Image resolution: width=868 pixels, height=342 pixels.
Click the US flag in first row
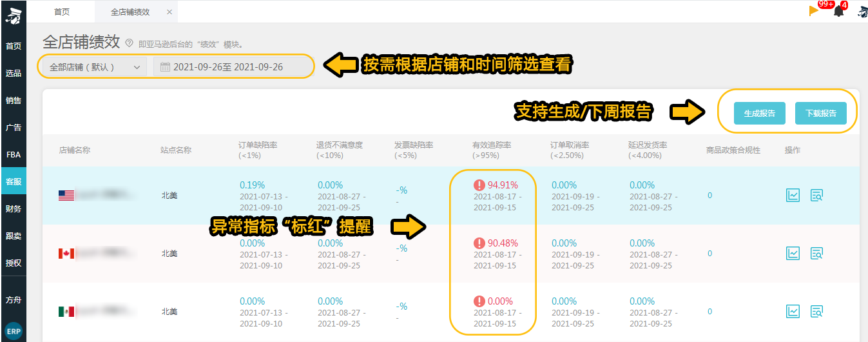tap(66, 195)
